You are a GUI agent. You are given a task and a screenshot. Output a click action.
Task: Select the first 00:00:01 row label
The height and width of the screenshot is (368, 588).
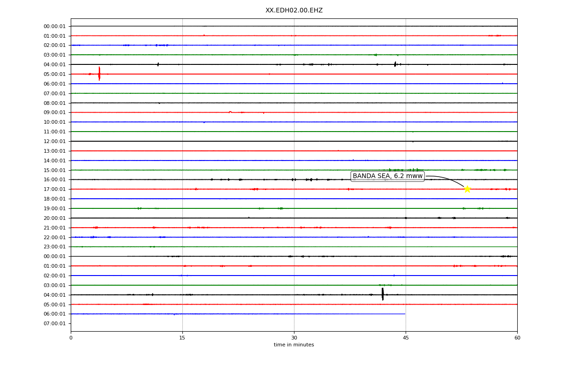point(55,26)
